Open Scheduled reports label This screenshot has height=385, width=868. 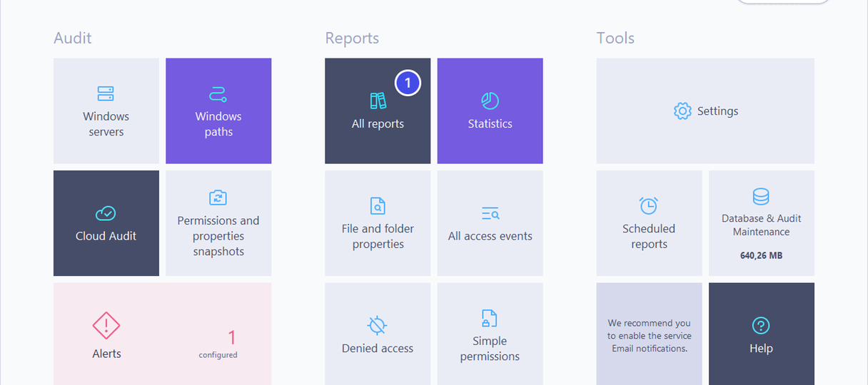649,236
